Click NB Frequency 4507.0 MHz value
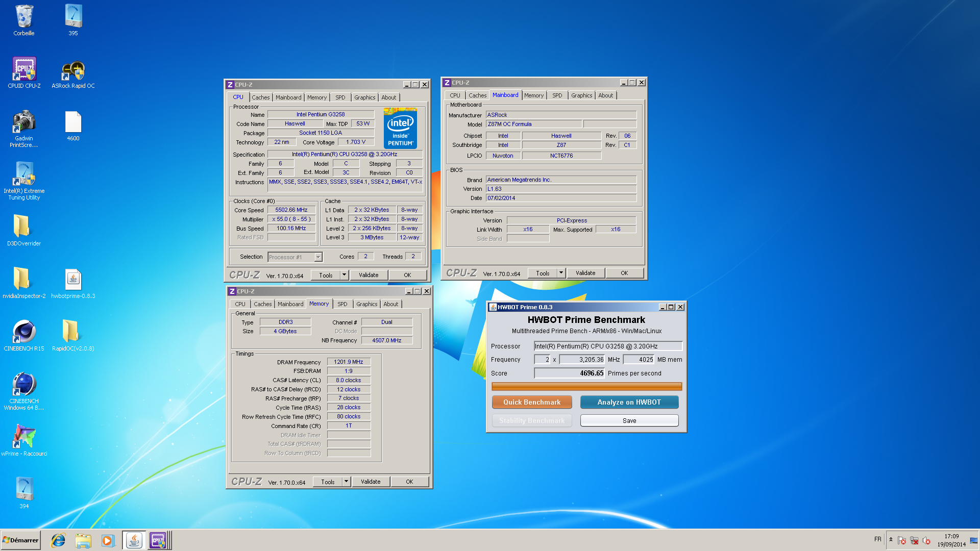Image resolution: width=980 pixels, height=551 pixels. pyautogui.click(x=387, y=340)
